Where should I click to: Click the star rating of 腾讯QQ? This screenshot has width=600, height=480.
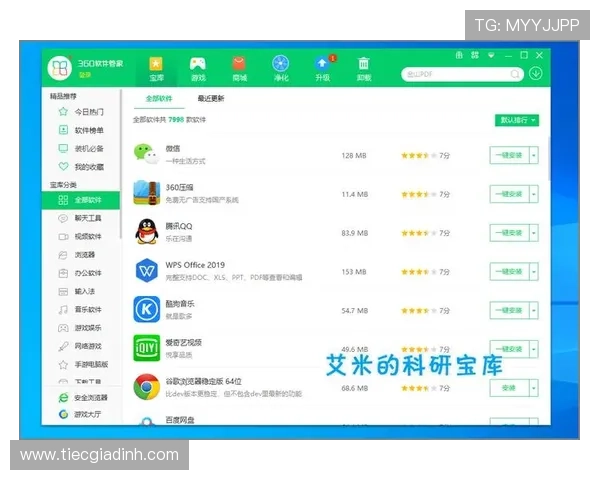click(x=419, y=233)
